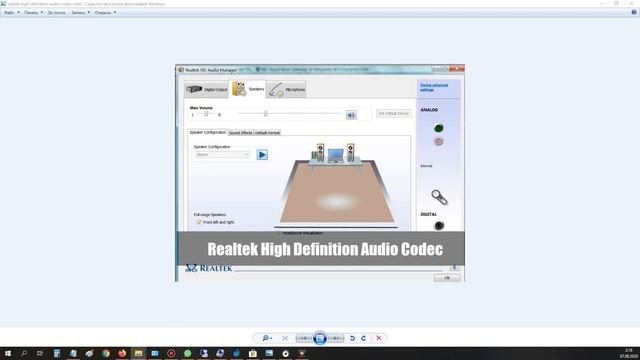The image size is (640, 360).
Task: Open Task View on the taskbar
Action: (x=40, y=353)
